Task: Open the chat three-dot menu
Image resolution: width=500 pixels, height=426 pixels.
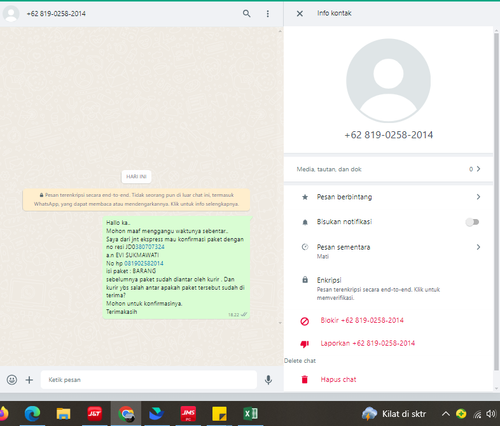Action: 267,14
